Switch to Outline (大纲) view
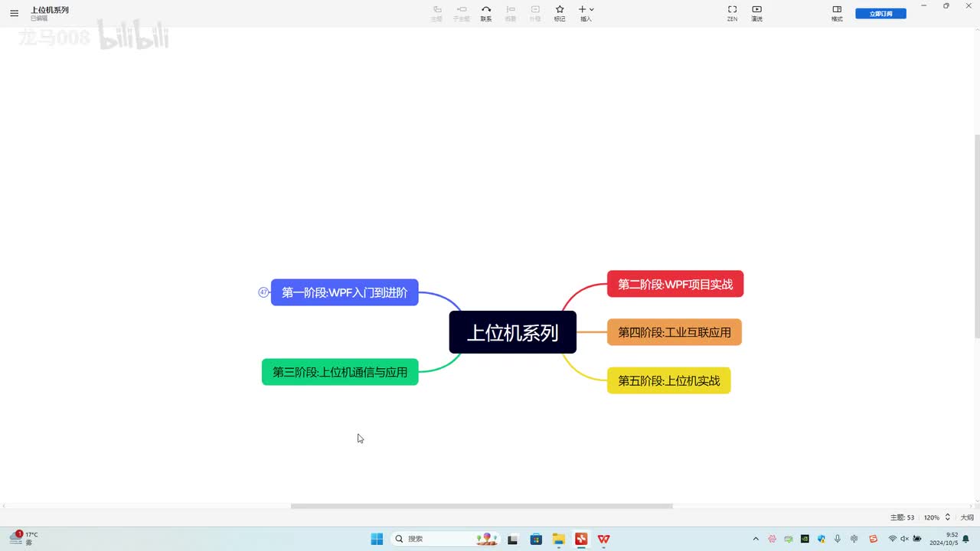The image size is (980, 551). [x=967, y=518]
